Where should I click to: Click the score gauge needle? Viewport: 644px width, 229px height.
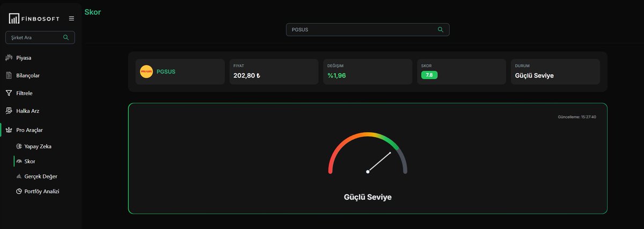(x=379, y=162)
